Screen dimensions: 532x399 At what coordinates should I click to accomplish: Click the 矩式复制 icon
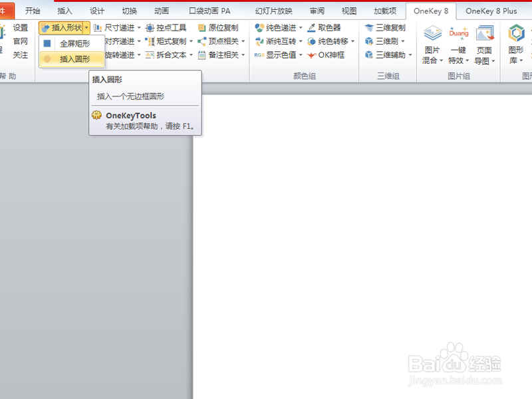(150, 41)
